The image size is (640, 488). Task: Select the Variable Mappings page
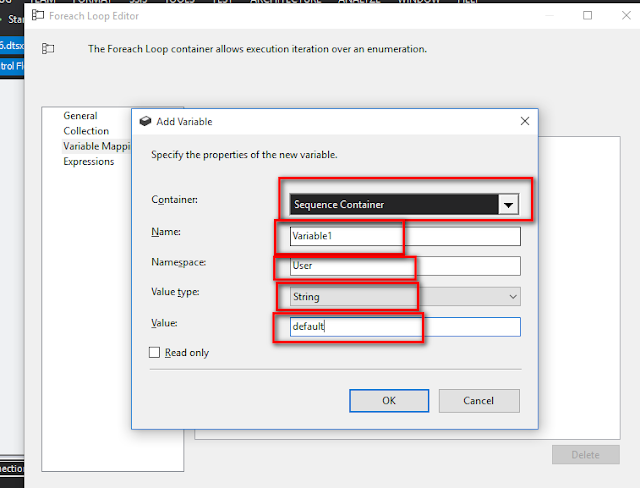click(x=97, y=146)
